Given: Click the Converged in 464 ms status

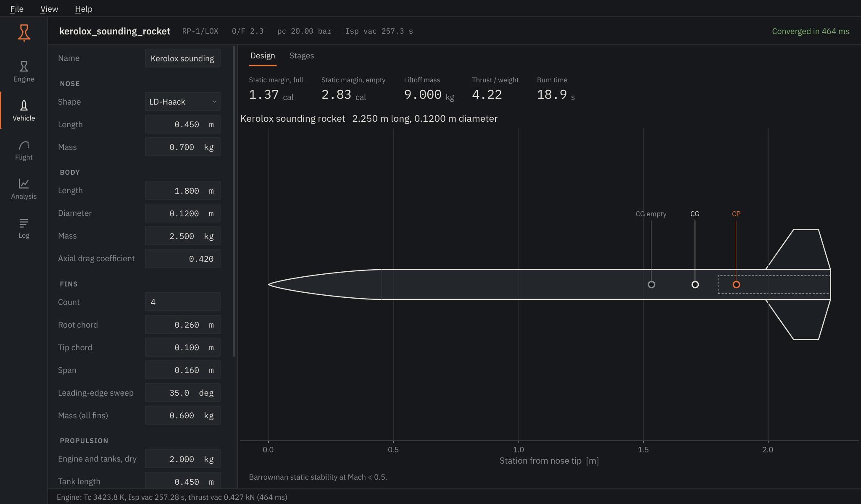Looking at the screenshot, I should [811, 31].
